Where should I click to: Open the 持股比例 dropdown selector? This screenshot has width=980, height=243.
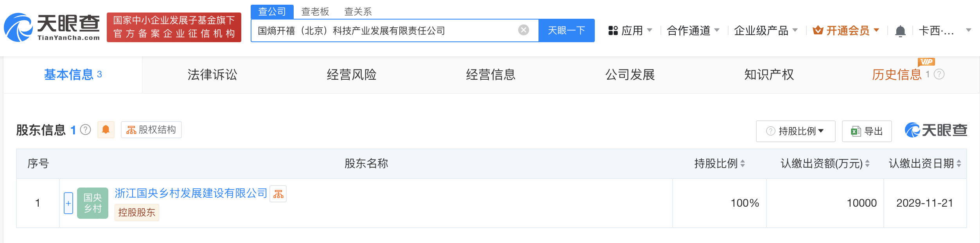(x=796, y=131)
